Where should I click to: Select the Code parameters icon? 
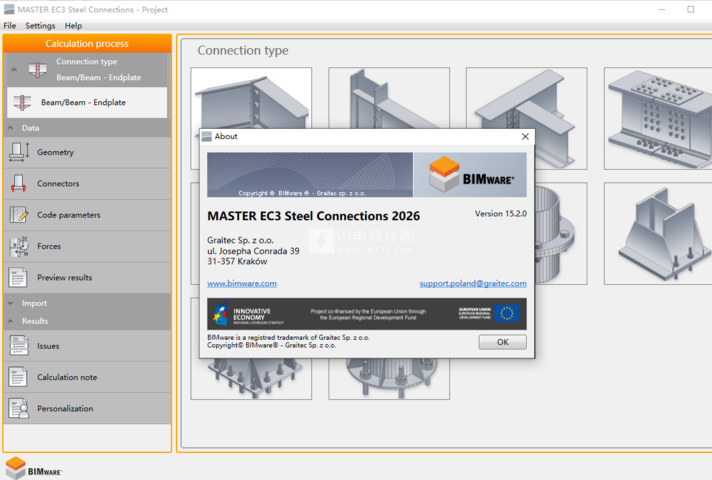coord(19,215)
